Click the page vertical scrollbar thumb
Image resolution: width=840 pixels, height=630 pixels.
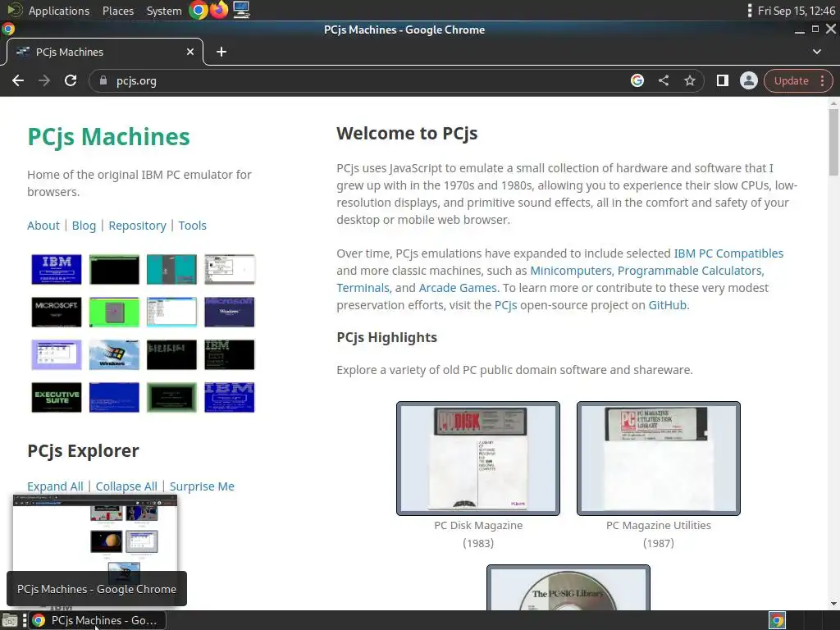pyautogui.click(x=833, y=142)
